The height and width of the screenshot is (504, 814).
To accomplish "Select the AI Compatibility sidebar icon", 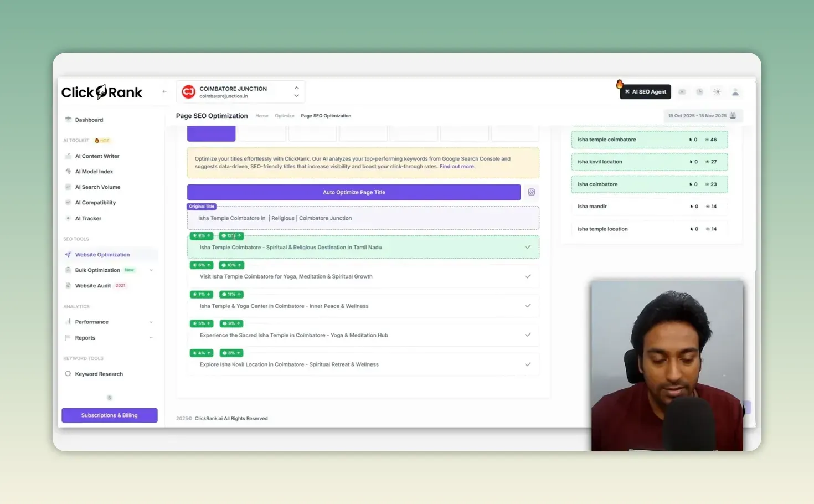I will tap(68, 203).
